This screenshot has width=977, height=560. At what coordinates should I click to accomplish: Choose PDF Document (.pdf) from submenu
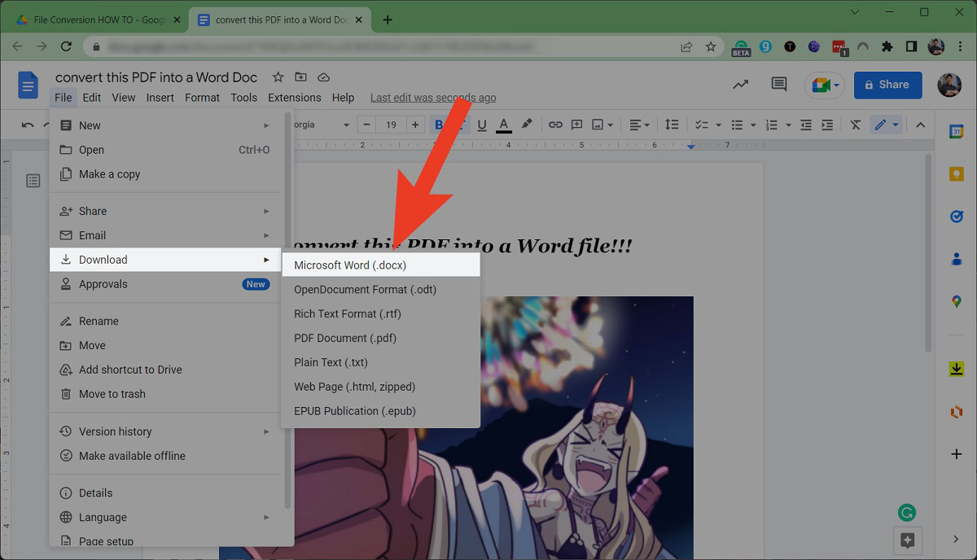click(x=345, y=338)
